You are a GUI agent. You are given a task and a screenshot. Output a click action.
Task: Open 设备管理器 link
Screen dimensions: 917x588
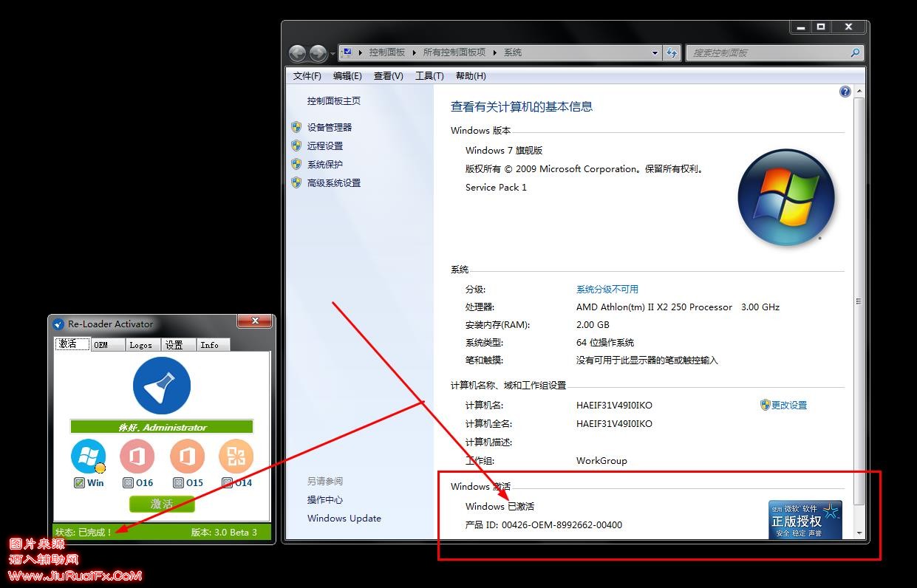[330, 127]
